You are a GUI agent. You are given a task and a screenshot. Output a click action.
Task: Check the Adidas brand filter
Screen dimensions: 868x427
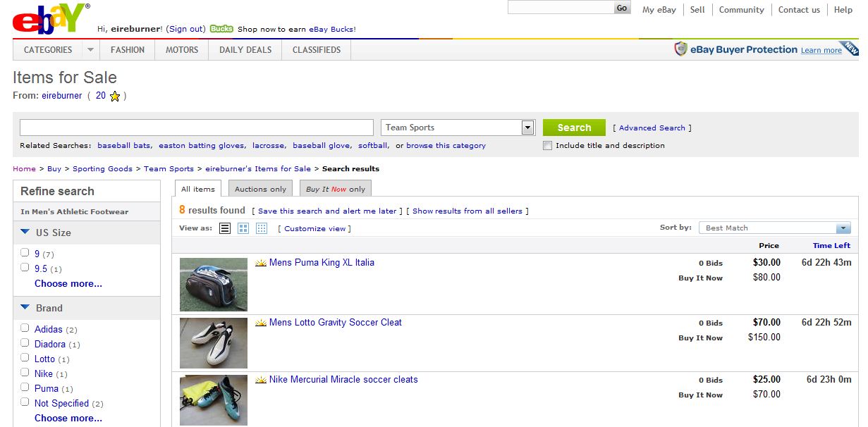[x=25, y=328]
